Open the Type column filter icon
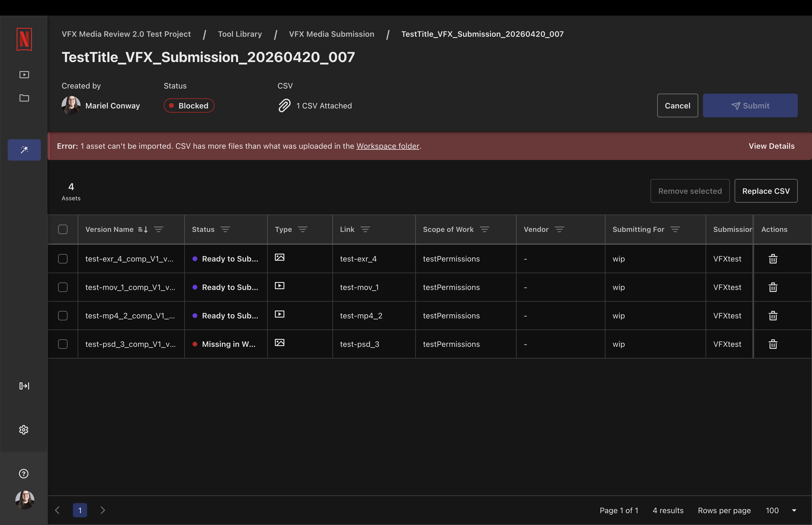The image size is (812, 525). (x=303, y=230)
